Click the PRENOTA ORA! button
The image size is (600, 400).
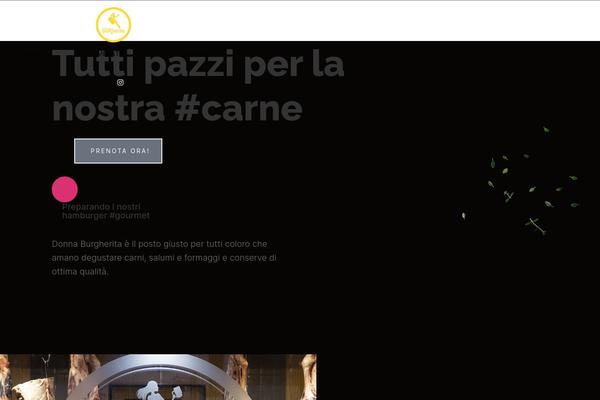[118, 151]
